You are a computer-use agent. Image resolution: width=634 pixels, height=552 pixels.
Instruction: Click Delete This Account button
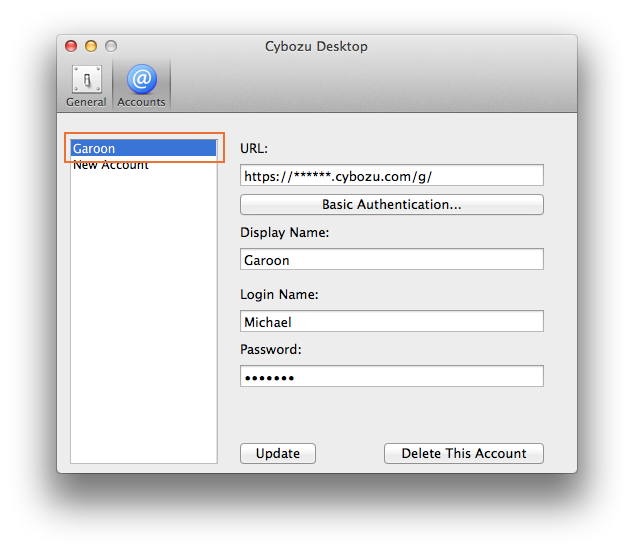pyautogui.click(x=464, y=453)
